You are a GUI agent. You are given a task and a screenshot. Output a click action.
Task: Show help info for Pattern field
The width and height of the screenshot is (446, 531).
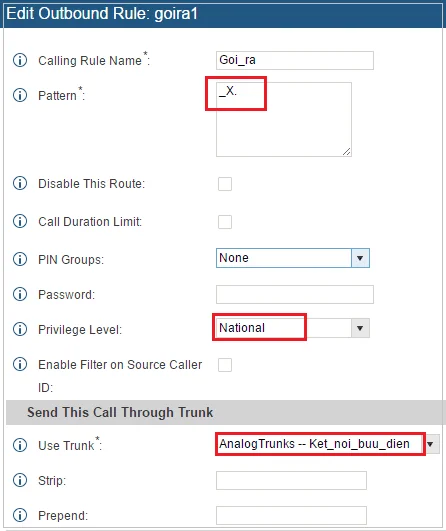20,95
